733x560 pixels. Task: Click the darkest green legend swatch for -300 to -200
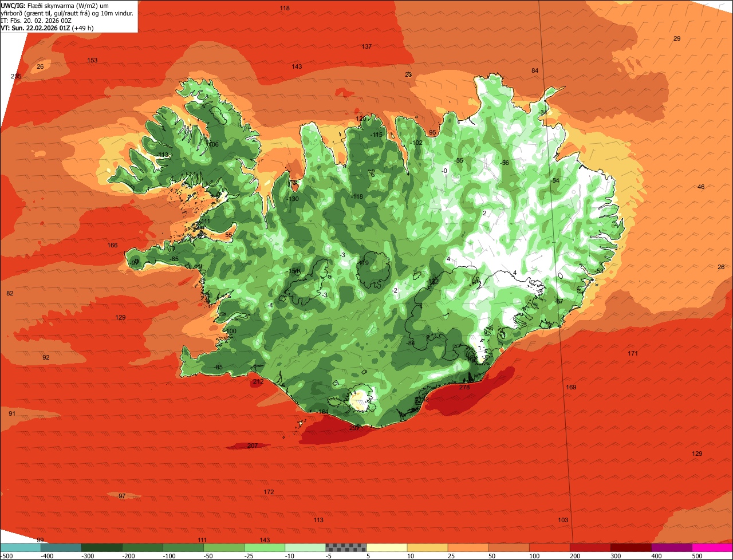click(x=101, y=547)
